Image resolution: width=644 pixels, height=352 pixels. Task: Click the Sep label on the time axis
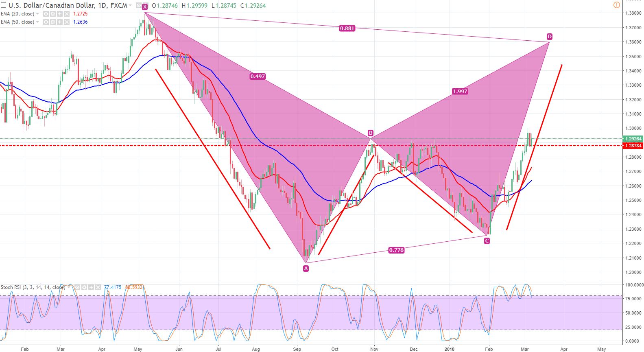(x=297, y=349)
